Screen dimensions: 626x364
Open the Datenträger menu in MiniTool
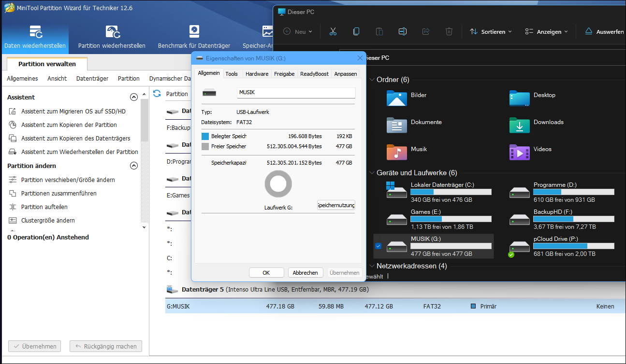[92, 78]
